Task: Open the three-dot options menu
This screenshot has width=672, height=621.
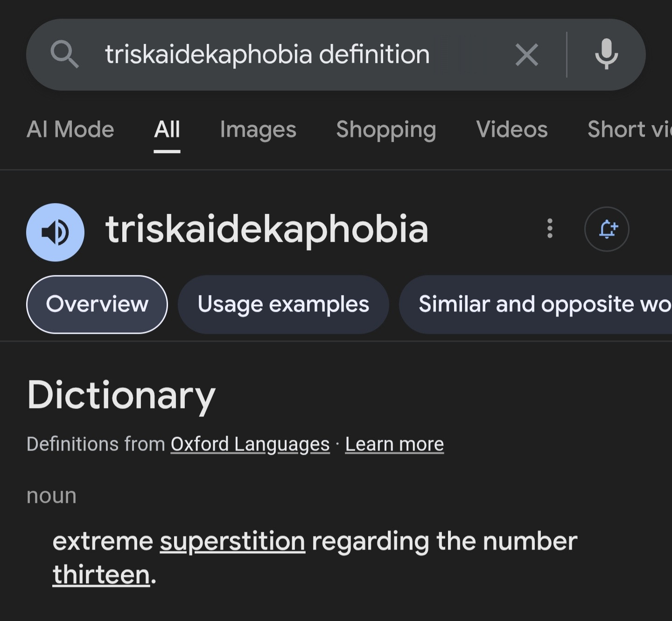Action: click(550, 229)
